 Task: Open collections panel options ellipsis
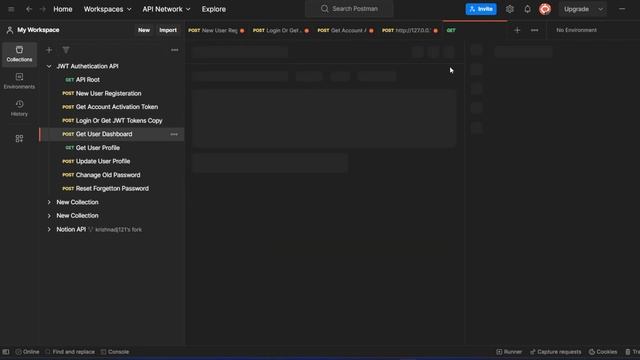pos(175,50)
